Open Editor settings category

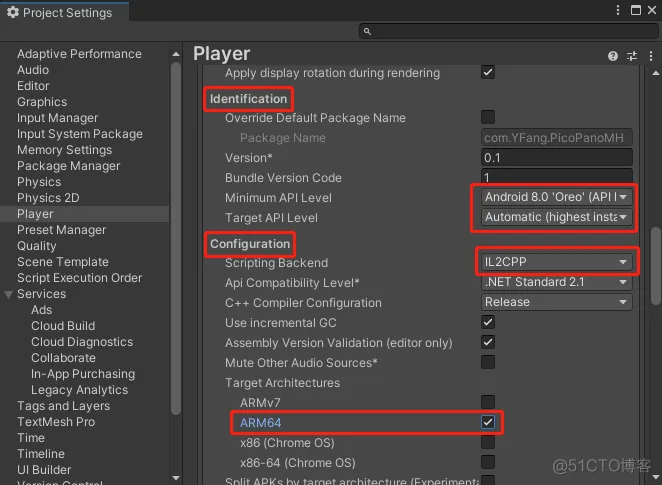click(33, 86)
